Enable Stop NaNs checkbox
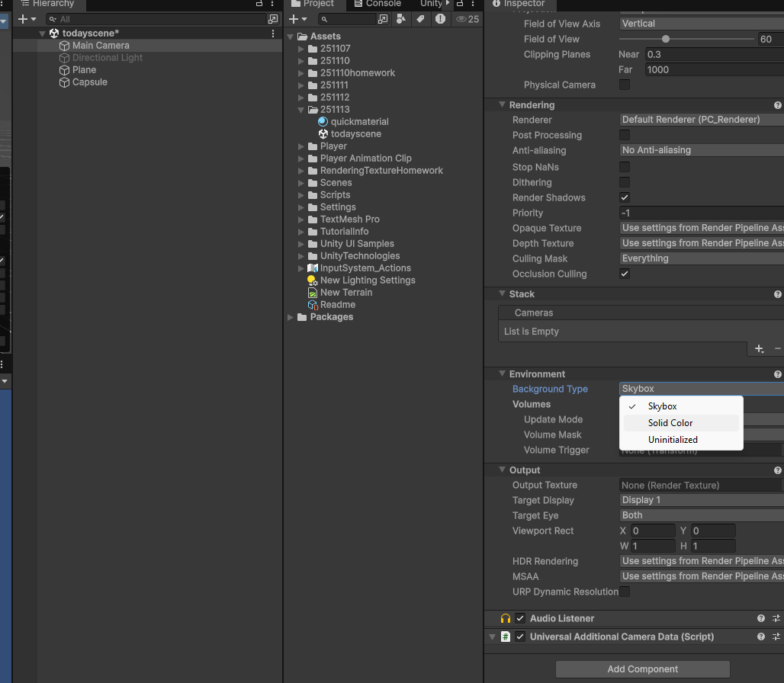The image size is (784, 683). 625,167
